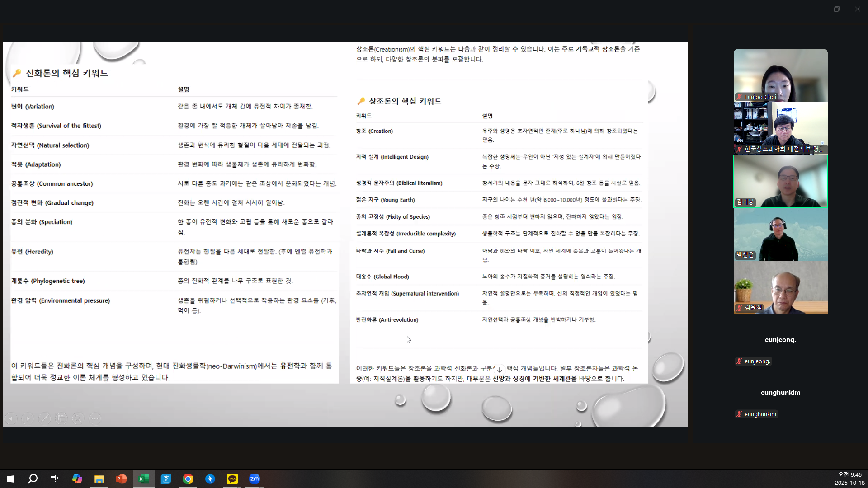Click the zoom magnifier in slideshow controls
868x488 pixels.
pos(78,418)
